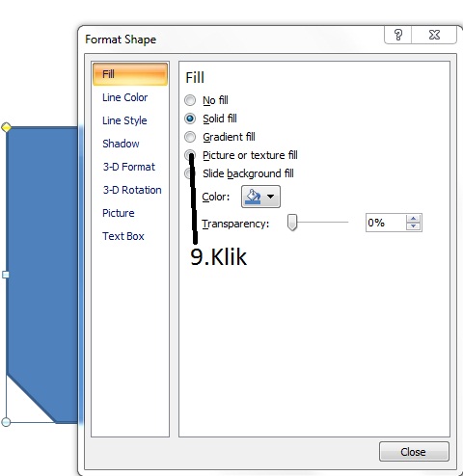Open the 3-D Rotation settings
Viewport: 463px width, 476px height.
click(132, 190)
